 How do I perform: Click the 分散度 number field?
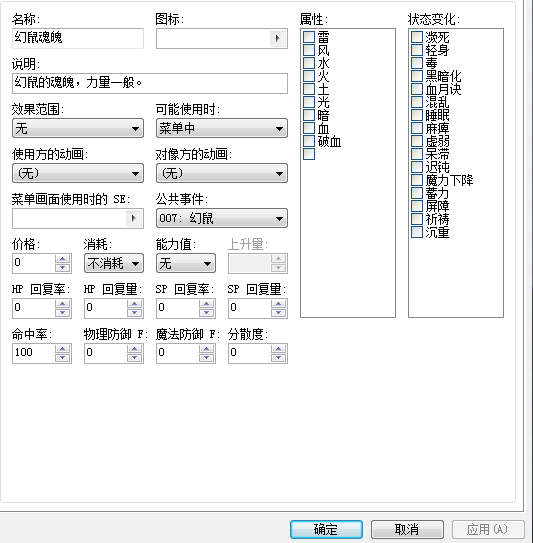(x=250, y=353)
